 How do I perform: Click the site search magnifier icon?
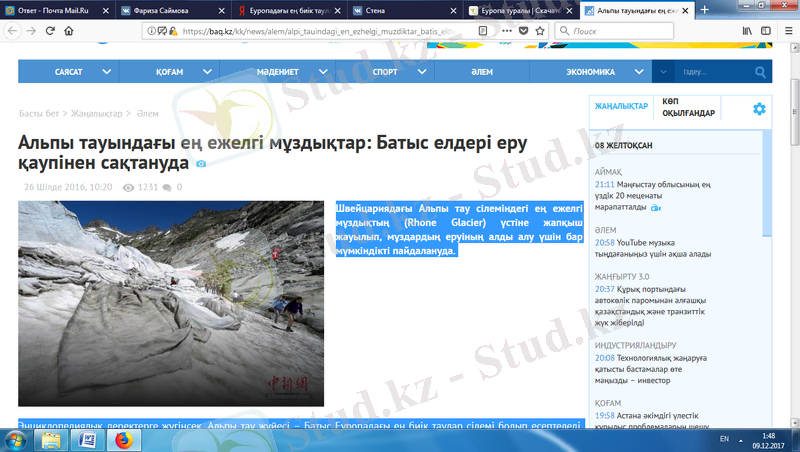[761, 72]
